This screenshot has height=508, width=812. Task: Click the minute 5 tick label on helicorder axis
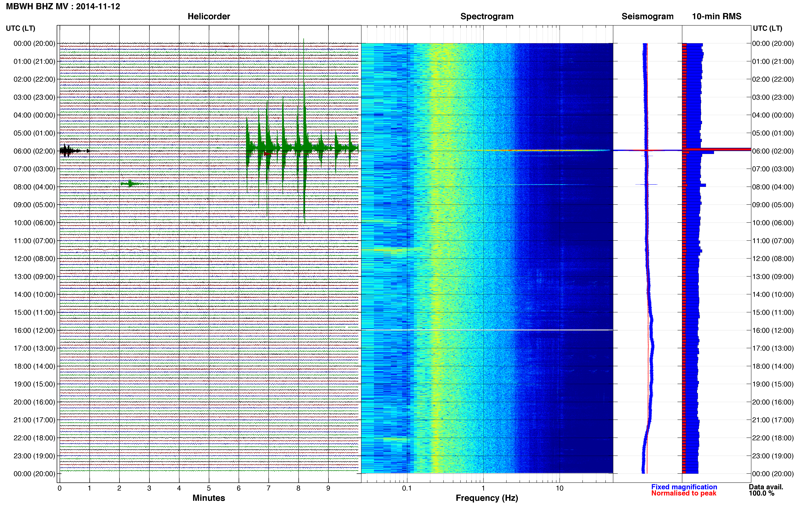click(x=209, y=488)
